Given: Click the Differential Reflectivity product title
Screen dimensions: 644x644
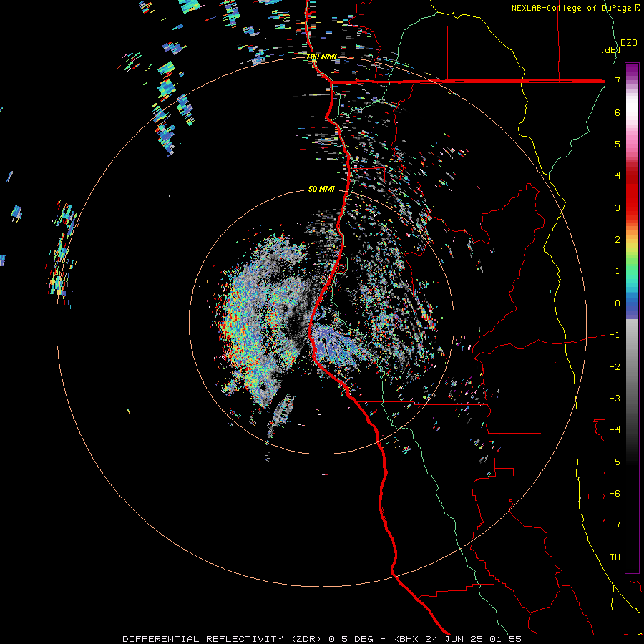Looking at the screenshot, I should pos(222,639).
